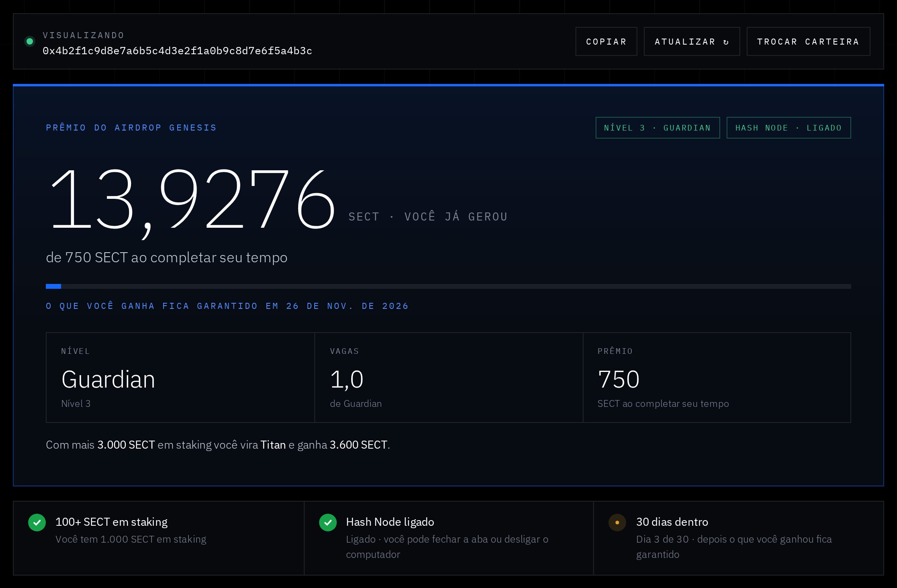Refresh data with the ATUALIZAR button
Screen dimensions: 897x588
tap(692, 41)
